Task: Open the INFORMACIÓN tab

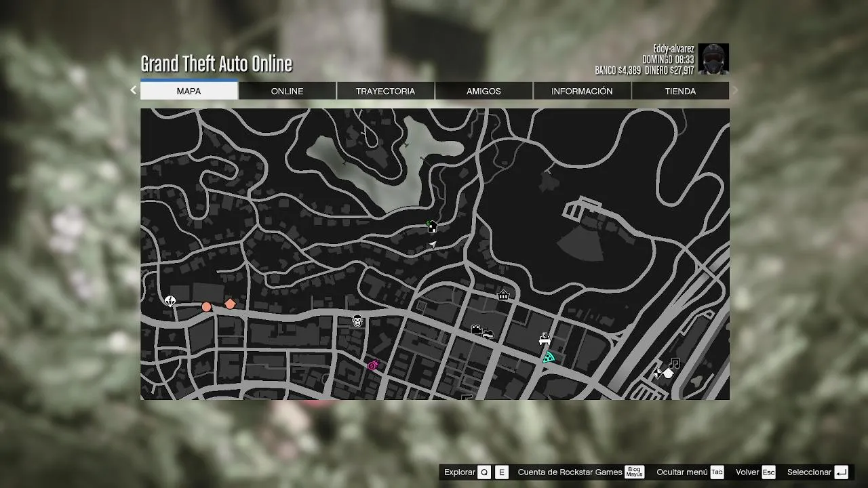Action: coord(582,91)
